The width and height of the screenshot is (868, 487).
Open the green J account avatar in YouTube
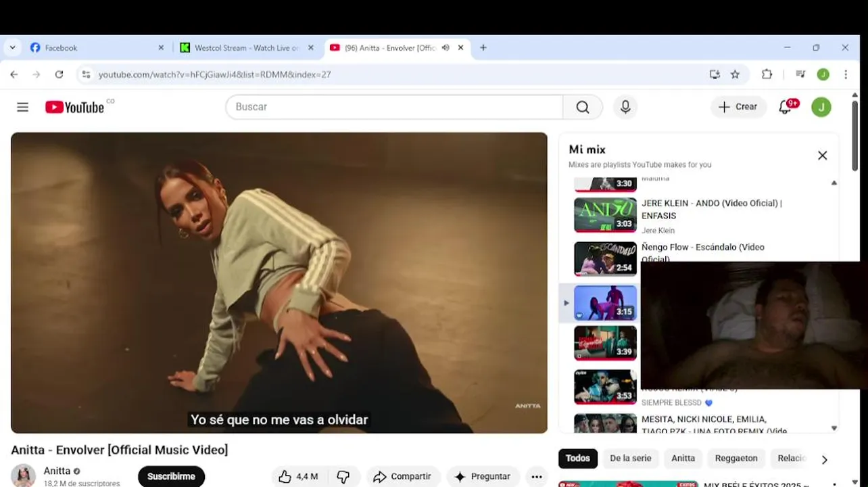(821, 107)
